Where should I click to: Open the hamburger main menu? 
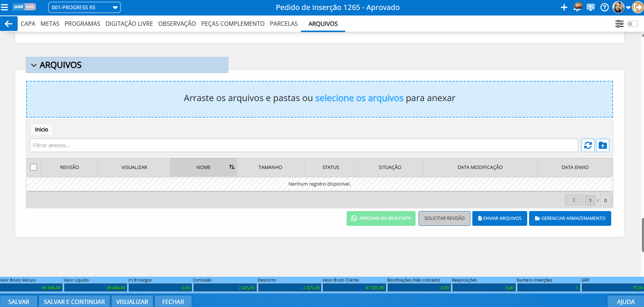click(4, 7)
